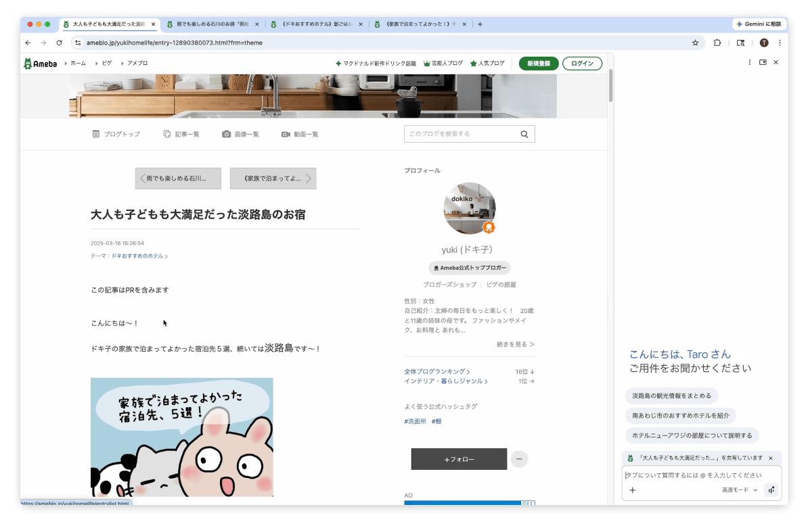
Task: Click the Gemini voice input icon
Action: 771,490
